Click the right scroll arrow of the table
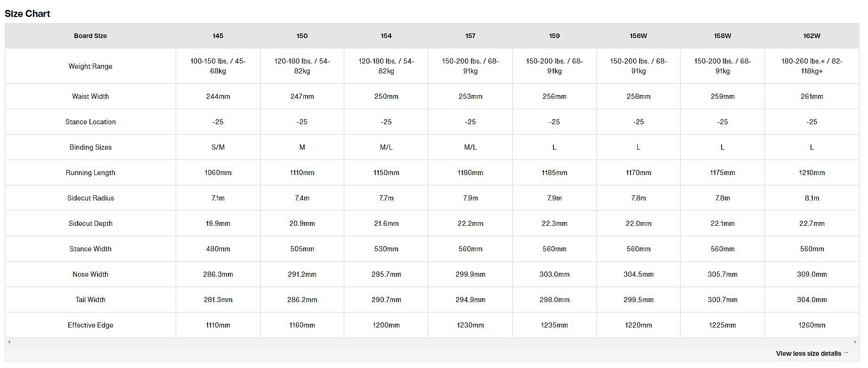Screen dimensions: 868x368 pyautogui.click(x=855, y=342)
